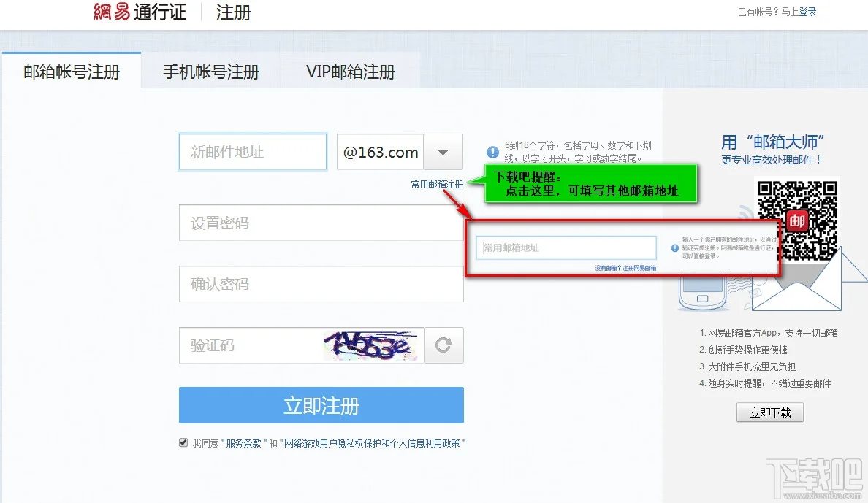Click the 立即下载 button
Viewport: 868px width, 503px height.
(x=770, y=412)
